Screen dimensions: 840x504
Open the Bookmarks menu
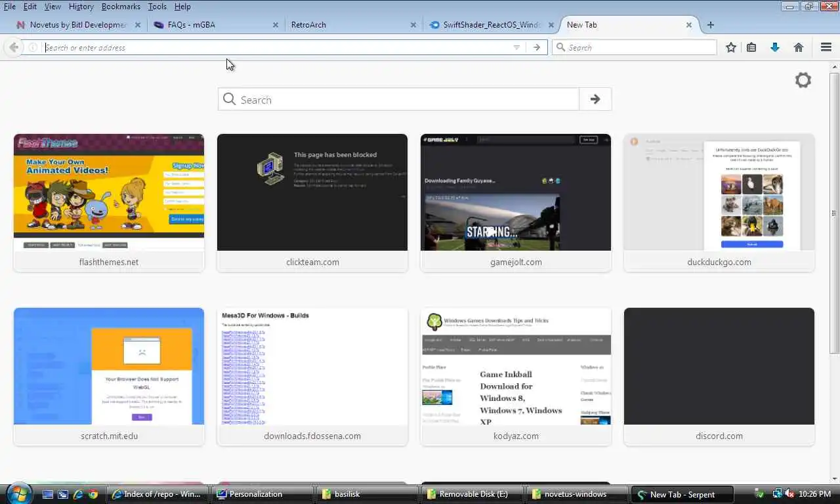pos(121,7)
